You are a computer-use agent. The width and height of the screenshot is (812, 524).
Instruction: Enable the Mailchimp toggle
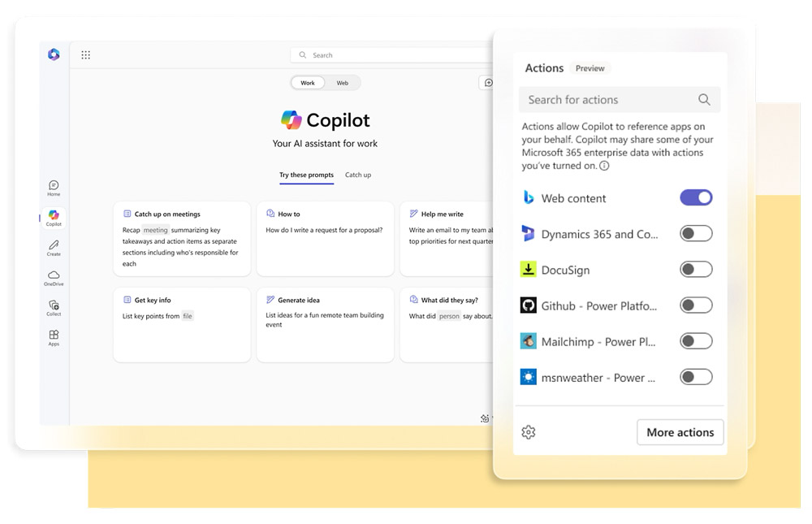[x=696, y=341]
